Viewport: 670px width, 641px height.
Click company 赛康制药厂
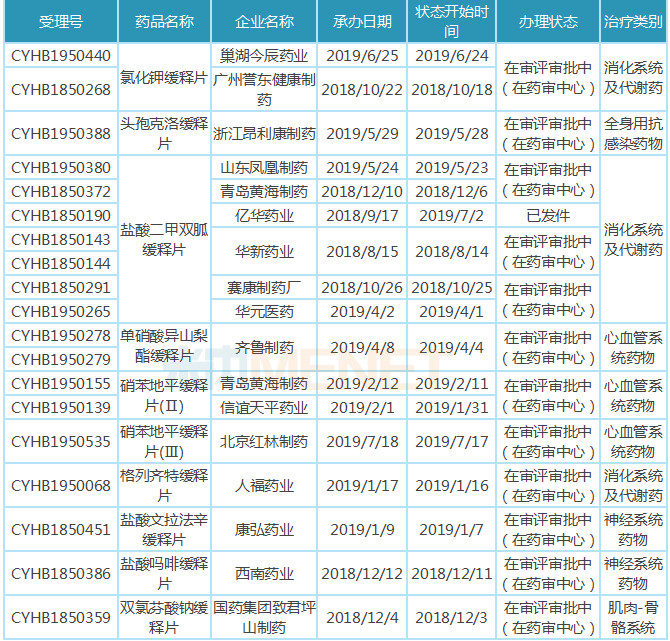(x=264, y=288)
